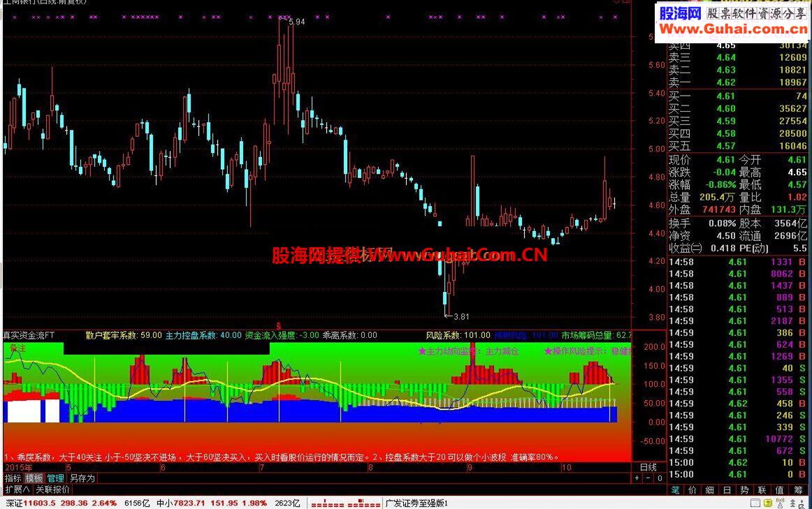Viewport: 812px width, 509px height.
Task: Click 资金流入强度 value -3.00
Action: pyautogui.click(x=310, y=335)
